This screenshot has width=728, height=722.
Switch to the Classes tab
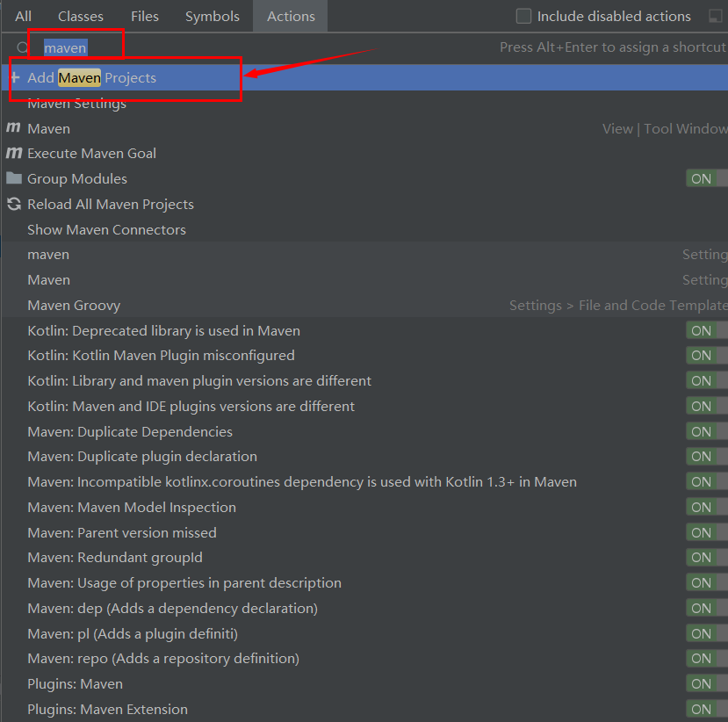point(80,17)
